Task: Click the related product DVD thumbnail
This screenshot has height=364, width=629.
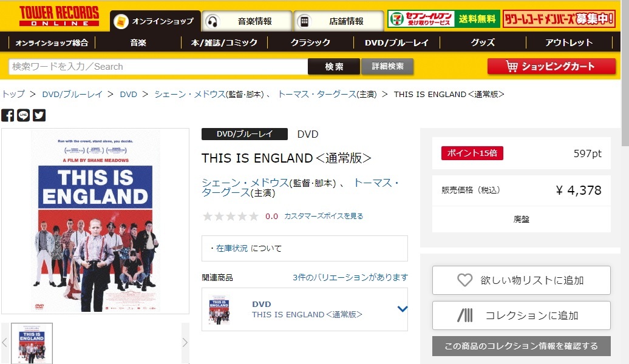Action: click(x=219, y=309)
